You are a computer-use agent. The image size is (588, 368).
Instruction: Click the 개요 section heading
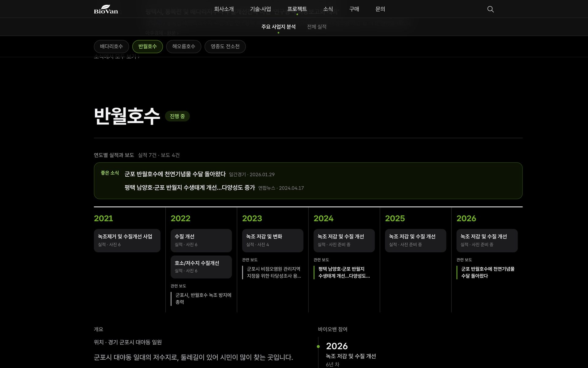[x=98, y=329]
